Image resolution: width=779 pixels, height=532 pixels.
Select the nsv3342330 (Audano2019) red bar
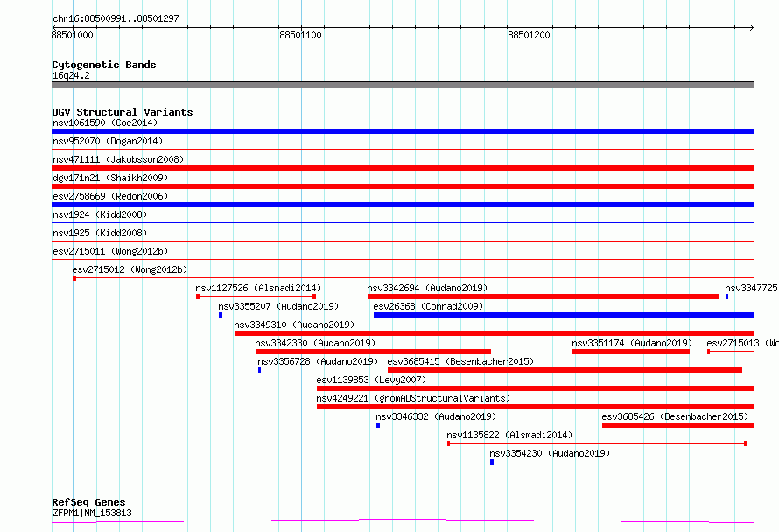point(373,352)
